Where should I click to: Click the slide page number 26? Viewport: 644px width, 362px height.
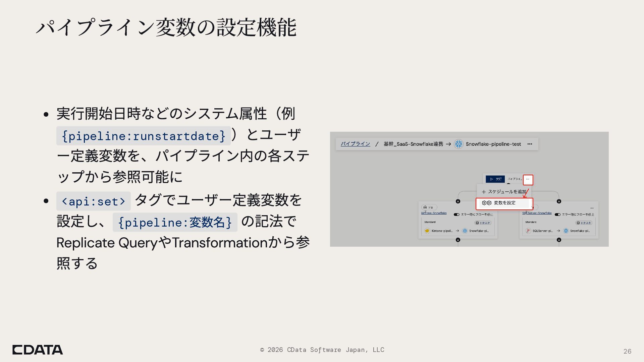click(x=627, y=351)
